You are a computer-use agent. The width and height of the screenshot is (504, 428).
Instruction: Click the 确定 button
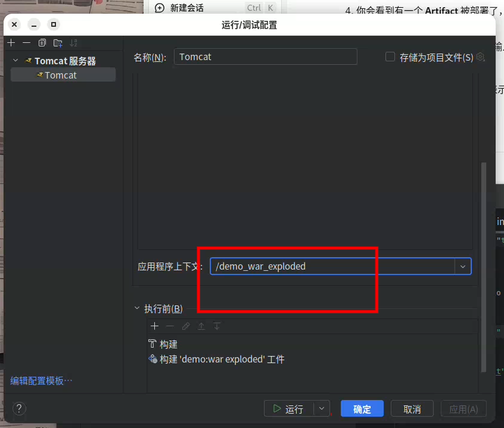pyautogui.click(x=362, y=409)
